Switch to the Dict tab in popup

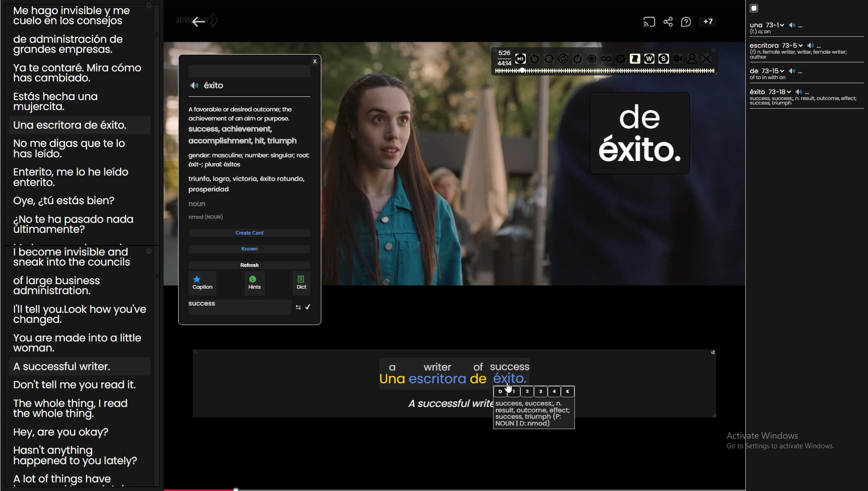(301, 282)
